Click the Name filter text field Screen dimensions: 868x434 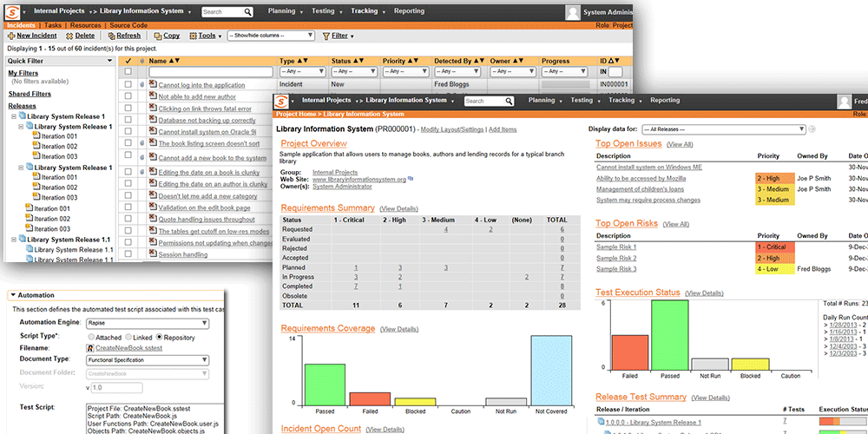tap(211, 71)
